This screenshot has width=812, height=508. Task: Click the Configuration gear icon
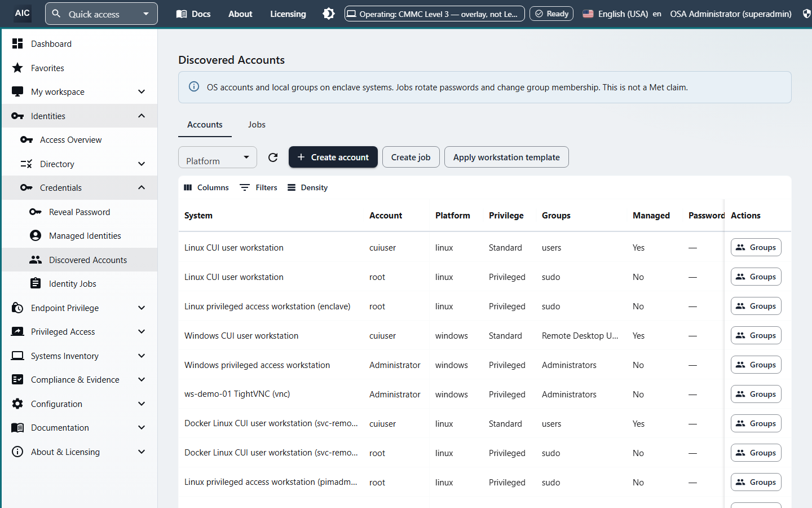pyautogui.click(x=17, y=404)
